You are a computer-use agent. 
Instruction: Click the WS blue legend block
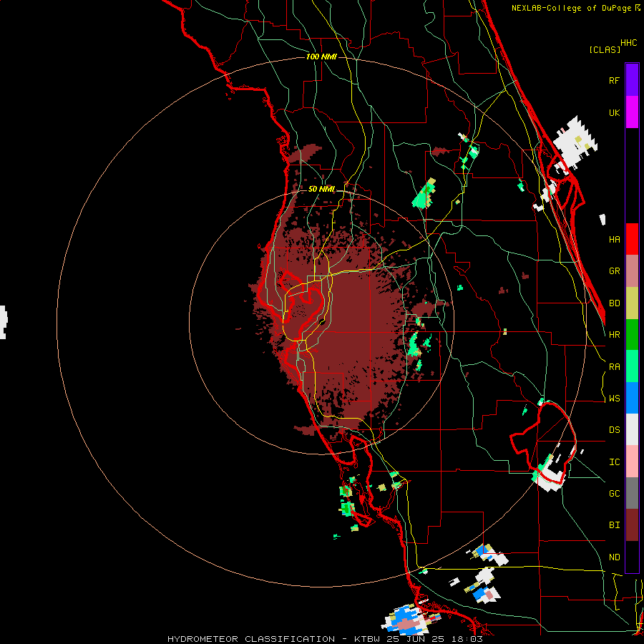632,398
